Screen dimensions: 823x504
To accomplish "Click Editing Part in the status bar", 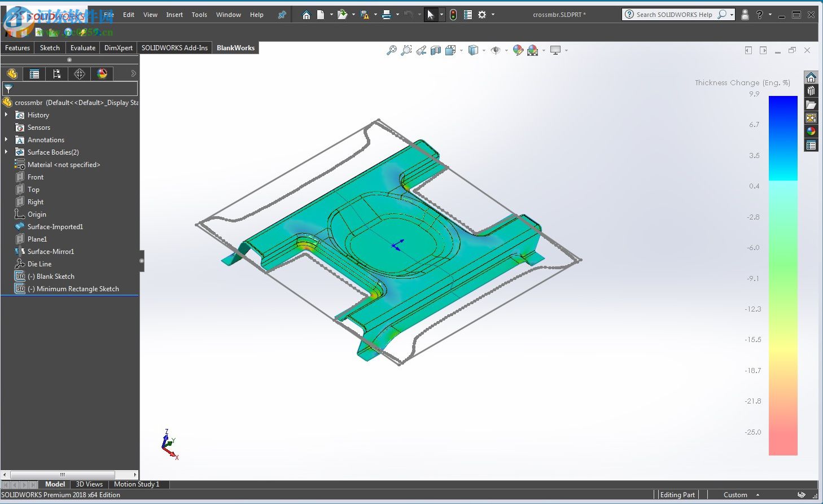I will [677, 494].
